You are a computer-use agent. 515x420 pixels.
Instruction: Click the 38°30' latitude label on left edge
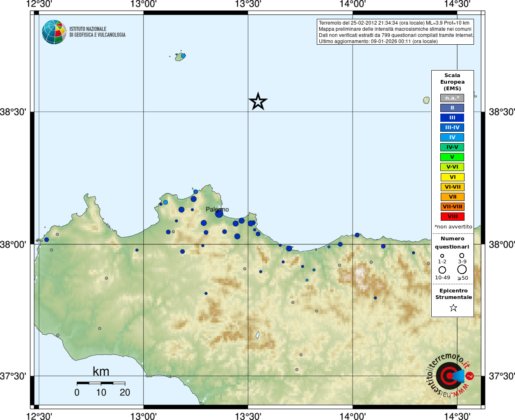pyautogui.click(x=13, y=112)
